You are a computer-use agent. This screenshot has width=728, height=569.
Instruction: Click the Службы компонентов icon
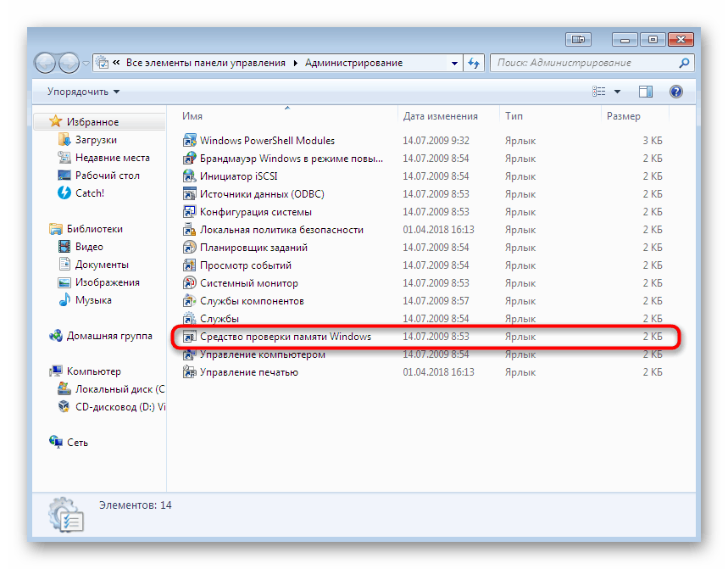(189, 301)
